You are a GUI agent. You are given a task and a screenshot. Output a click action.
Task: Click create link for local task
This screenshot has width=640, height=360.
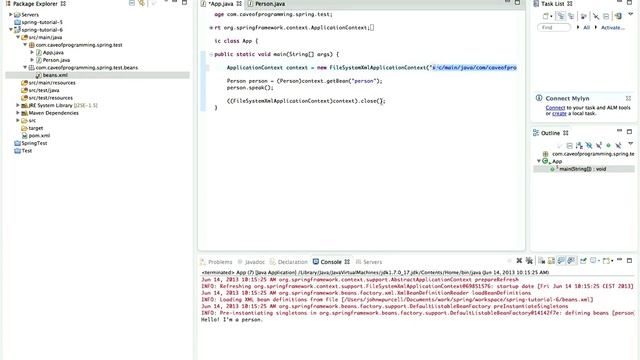[559, 113]
